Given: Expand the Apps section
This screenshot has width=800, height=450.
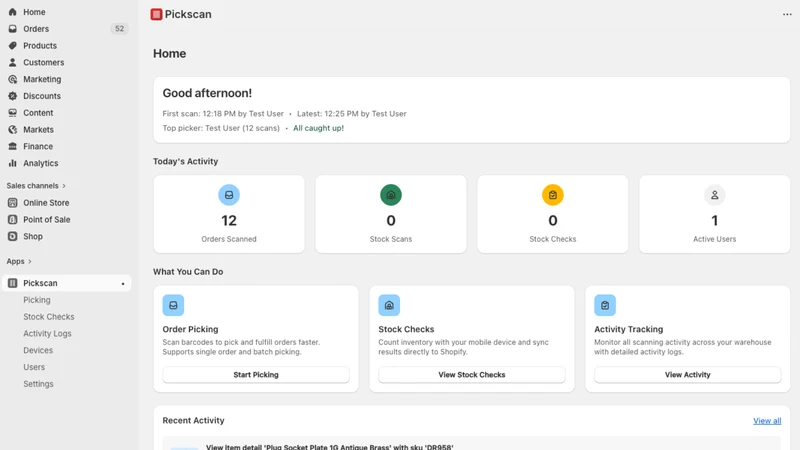Looking at the screenshot, I should [x=19, y=261].
